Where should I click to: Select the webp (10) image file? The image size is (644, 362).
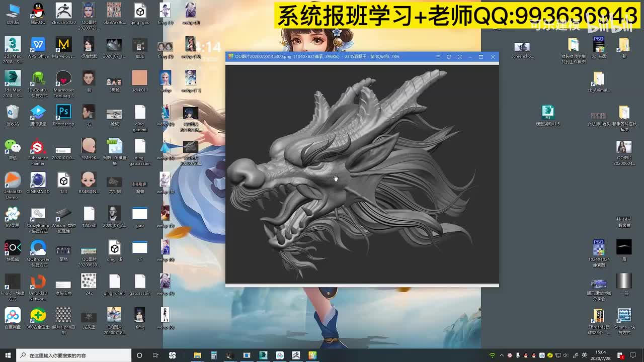[x=190, y=47]
